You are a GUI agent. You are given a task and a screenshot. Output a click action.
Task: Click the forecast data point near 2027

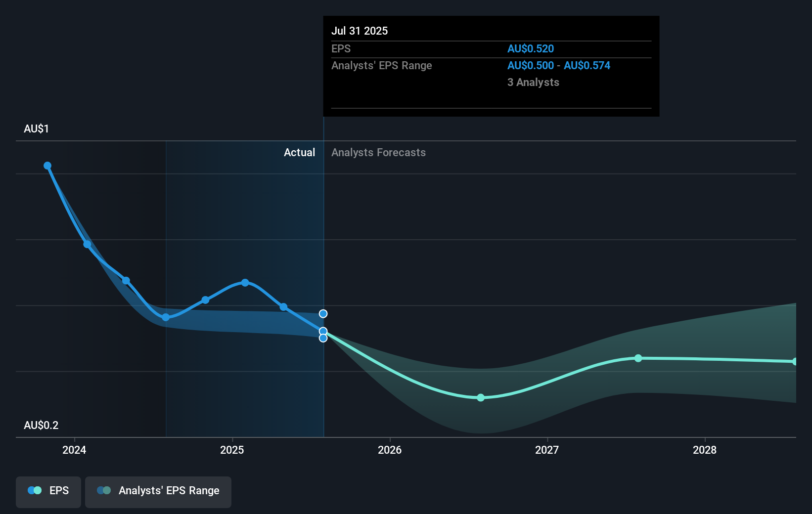(638, 358)
